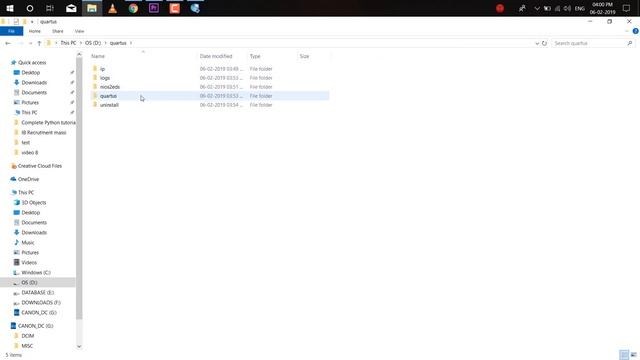The image size is (640, 360).
Task: Open Windows (C:) drive
Action: point(36,273)
